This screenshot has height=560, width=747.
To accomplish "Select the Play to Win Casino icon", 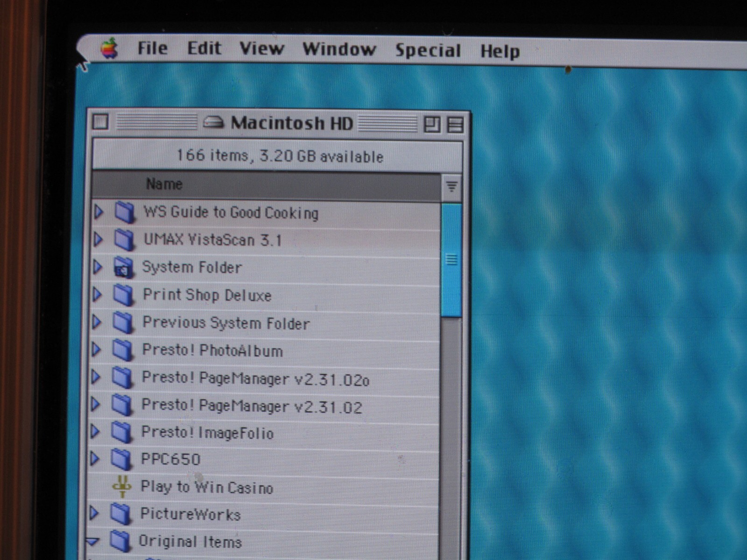I will tap(122, 487).
